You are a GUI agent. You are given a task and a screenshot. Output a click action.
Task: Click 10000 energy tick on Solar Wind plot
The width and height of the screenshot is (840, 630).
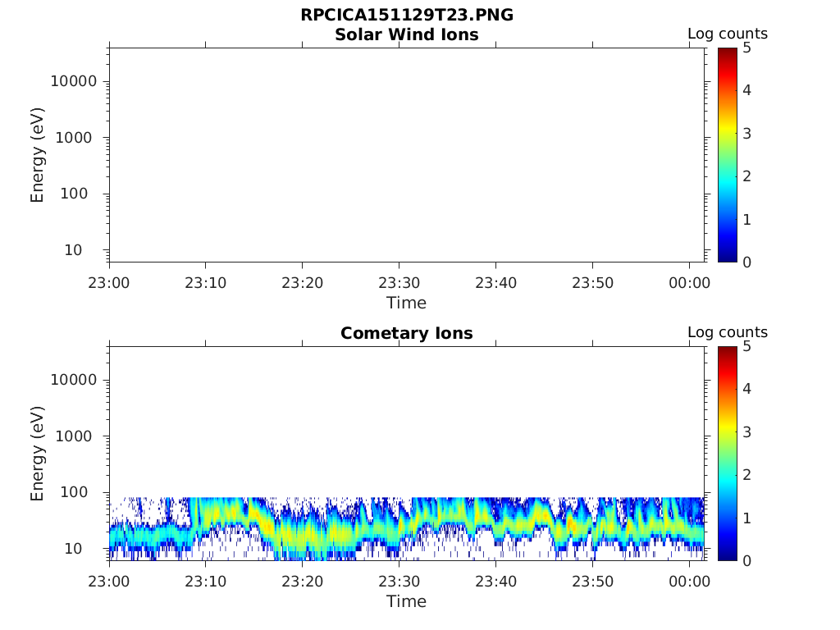[x=74, y=81]
